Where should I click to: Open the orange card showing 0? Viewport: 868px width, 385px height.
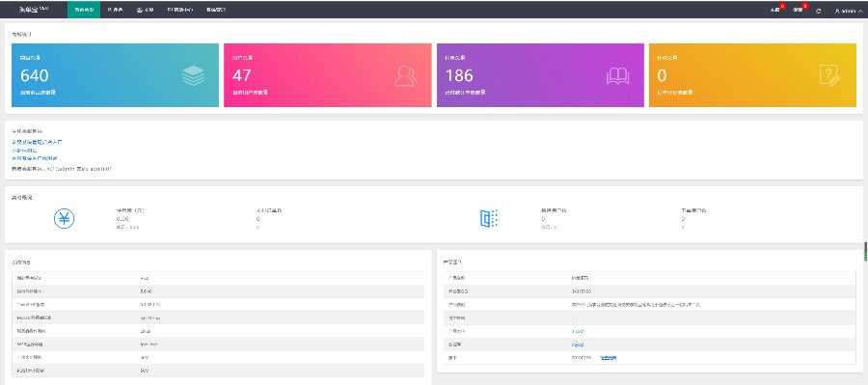point(752,75)
